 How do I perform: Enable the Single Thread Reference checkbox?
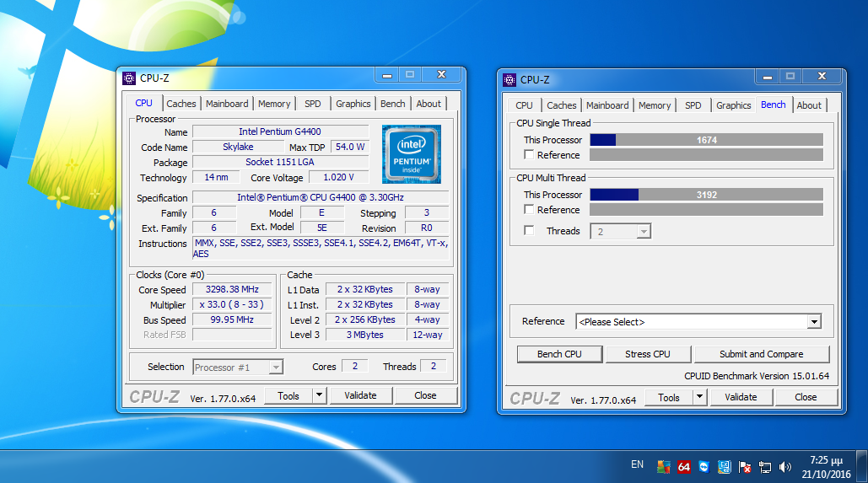[x=529, y=155]
